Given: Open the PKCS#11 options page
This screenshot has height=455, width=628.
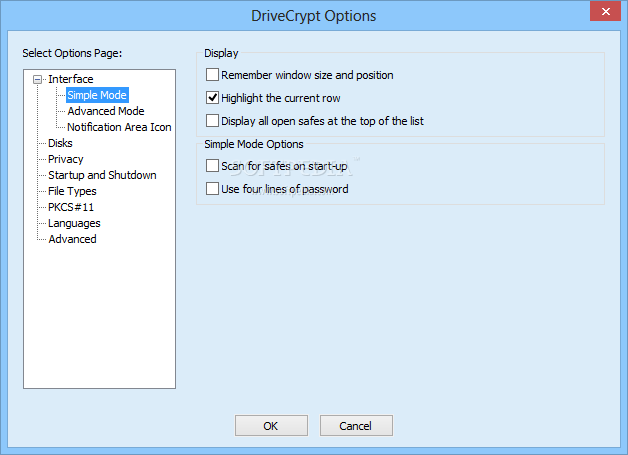Looking at the screenshot, I should tap(71, 207).
